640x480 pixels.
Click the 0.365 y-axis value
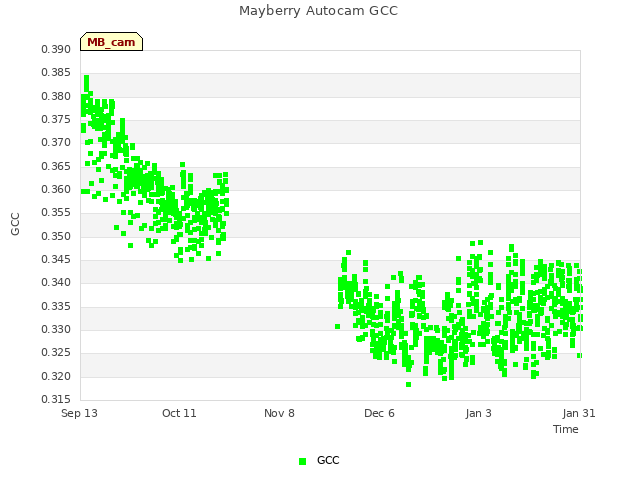56,166
